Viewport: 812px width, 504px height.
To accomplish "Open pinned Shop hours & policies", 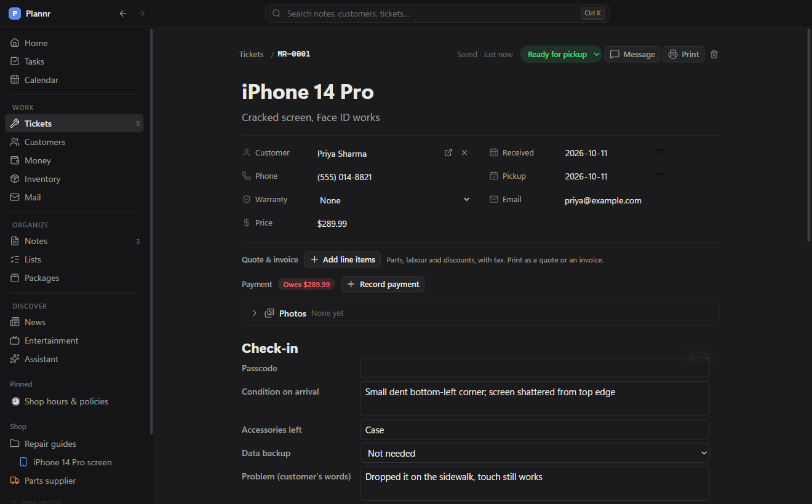I will click(74, 401).
